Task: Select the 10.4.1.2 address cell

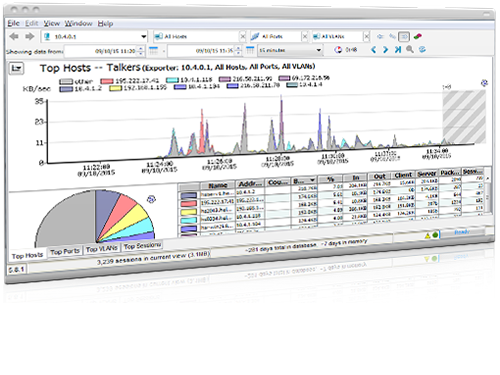Action: click(x=250, y=192)
